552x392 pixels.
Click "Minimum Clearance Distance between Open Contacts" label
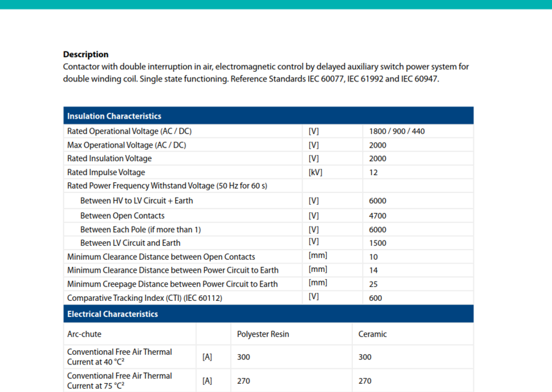point(161,257)
